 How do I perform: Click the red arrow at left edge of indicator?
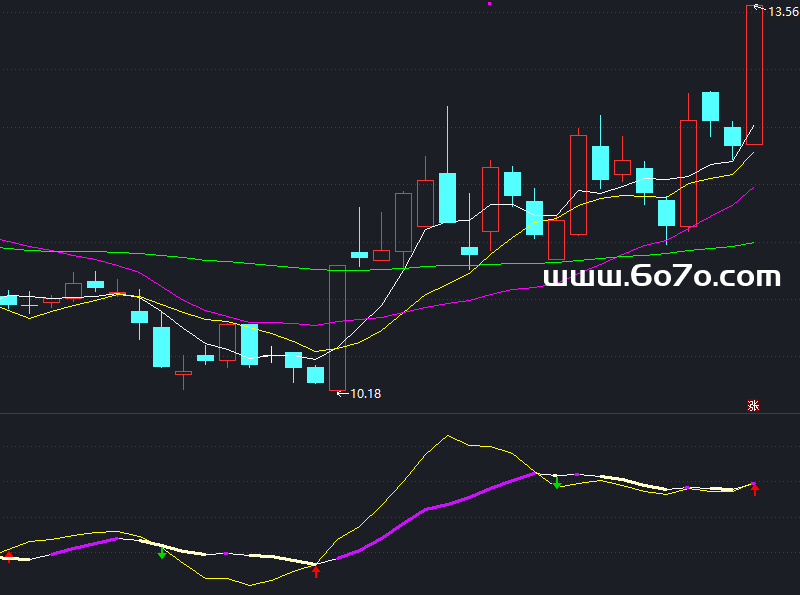[9, 557]
